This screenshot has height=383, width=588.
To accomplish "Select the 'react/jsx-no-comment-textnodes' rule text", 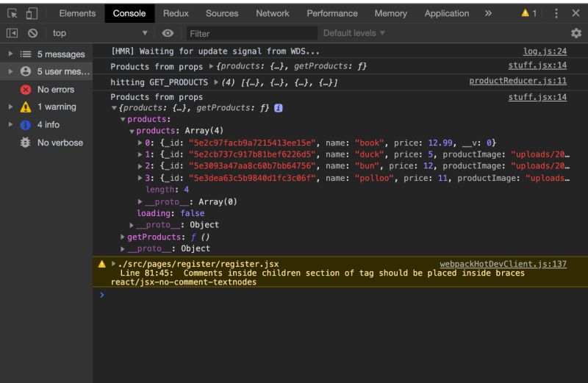I will click(183, 282).
